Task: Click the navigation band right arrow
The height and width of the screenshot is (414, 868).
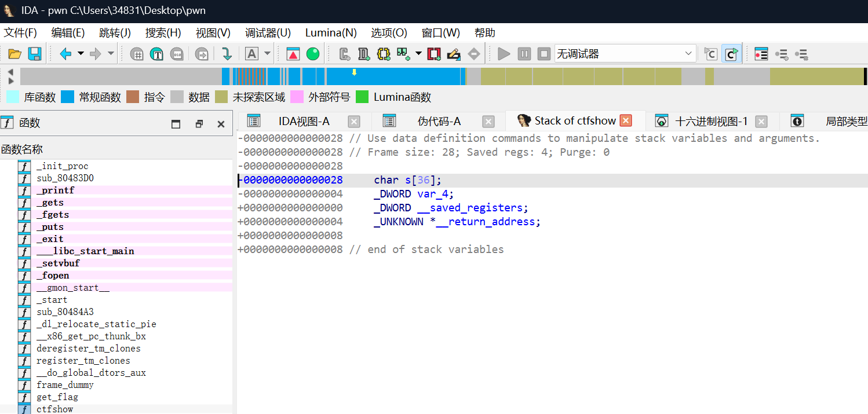Action: (x=10, y=81)
